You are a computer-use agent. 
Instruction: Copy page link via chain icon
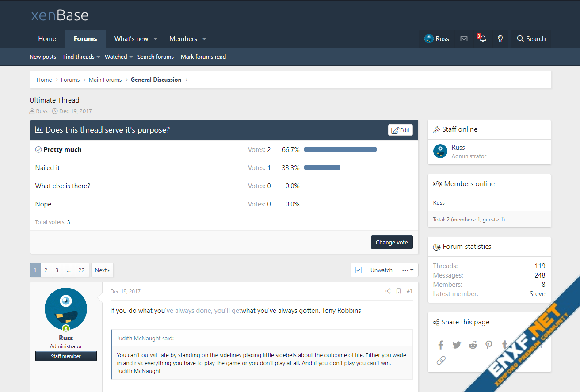click(x=441, y=361)
